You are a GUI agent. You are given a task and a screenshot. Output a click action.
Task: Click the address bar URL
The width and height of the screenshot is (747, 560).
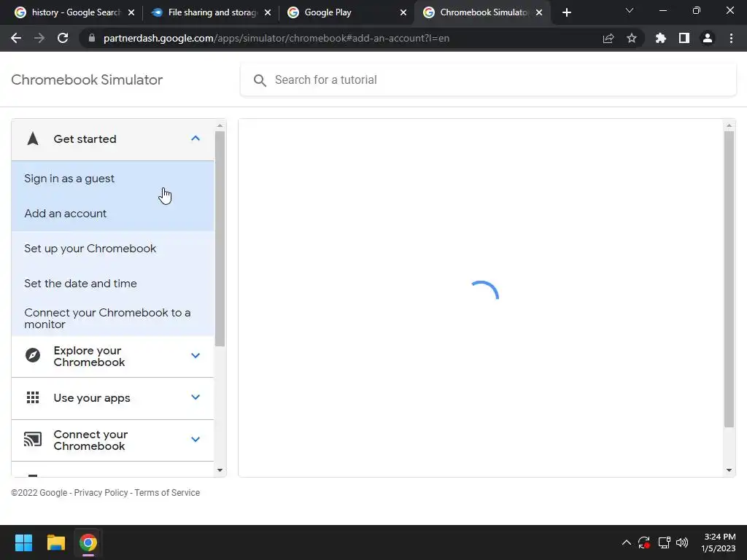pos(276,38)
